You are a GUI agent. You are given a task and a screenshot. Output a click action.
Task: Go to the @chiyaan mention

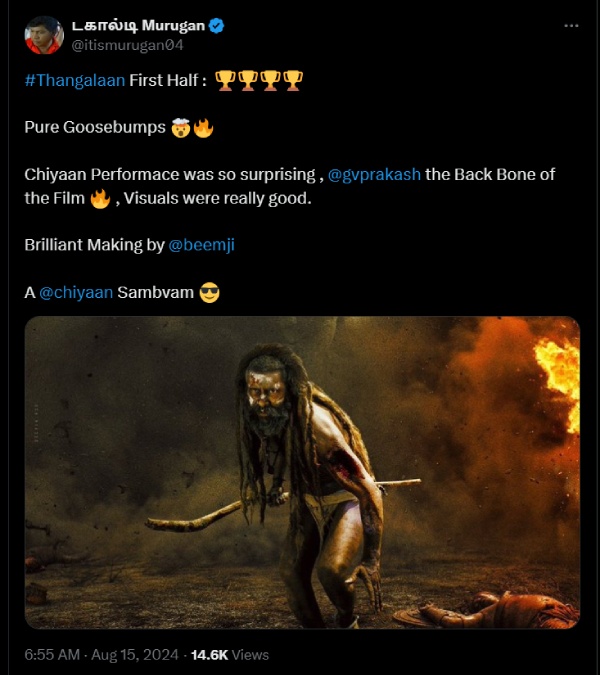click(x=76, y=293)
